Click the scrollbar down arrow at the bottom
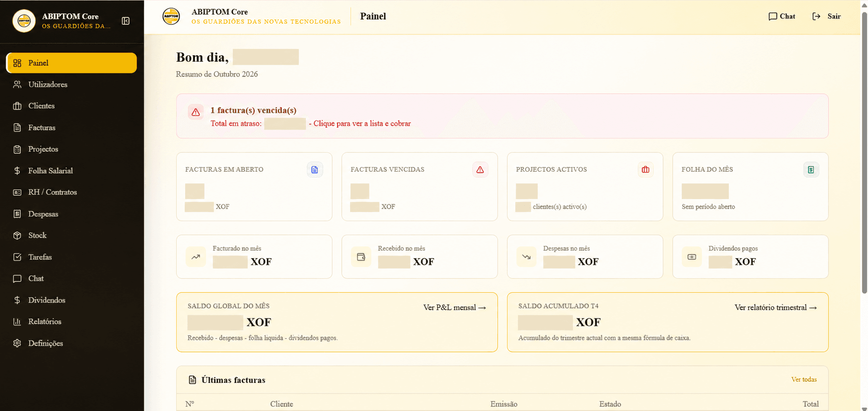The height and width of the screenshot is (411, 868). (x=864, y=408)
